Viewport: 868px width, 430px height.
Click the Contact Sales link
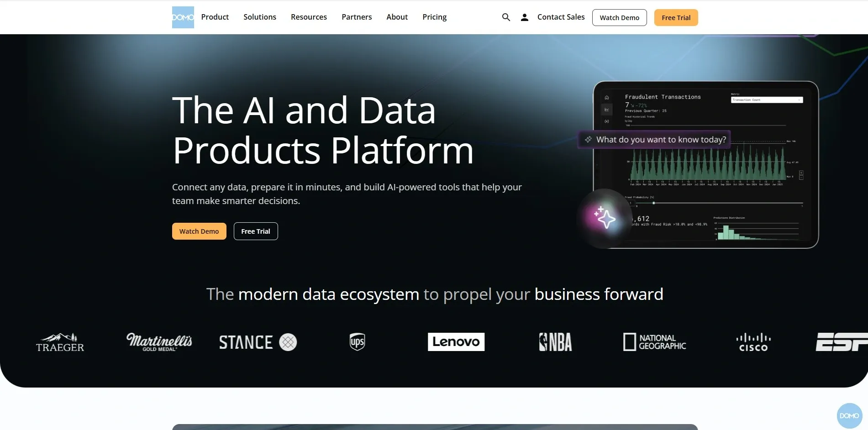pos(561,17)
